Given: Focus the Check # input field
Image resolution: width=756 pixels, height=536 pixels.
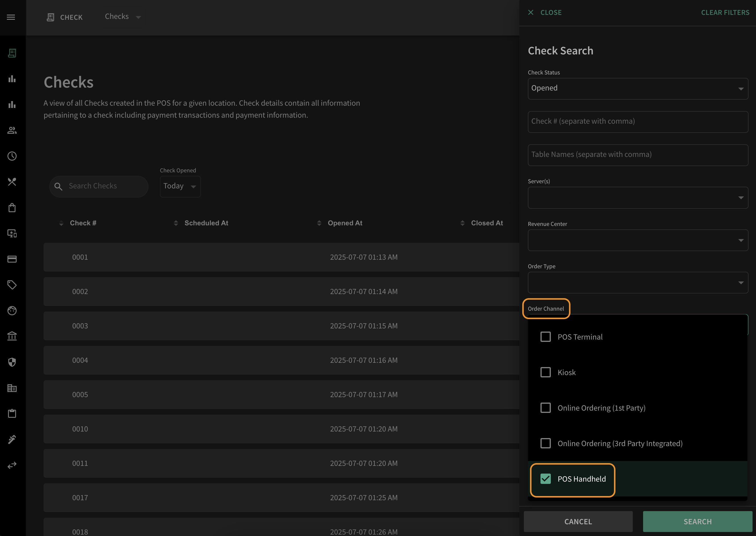Looking at the screenshot, I should [x=638, y=122].
